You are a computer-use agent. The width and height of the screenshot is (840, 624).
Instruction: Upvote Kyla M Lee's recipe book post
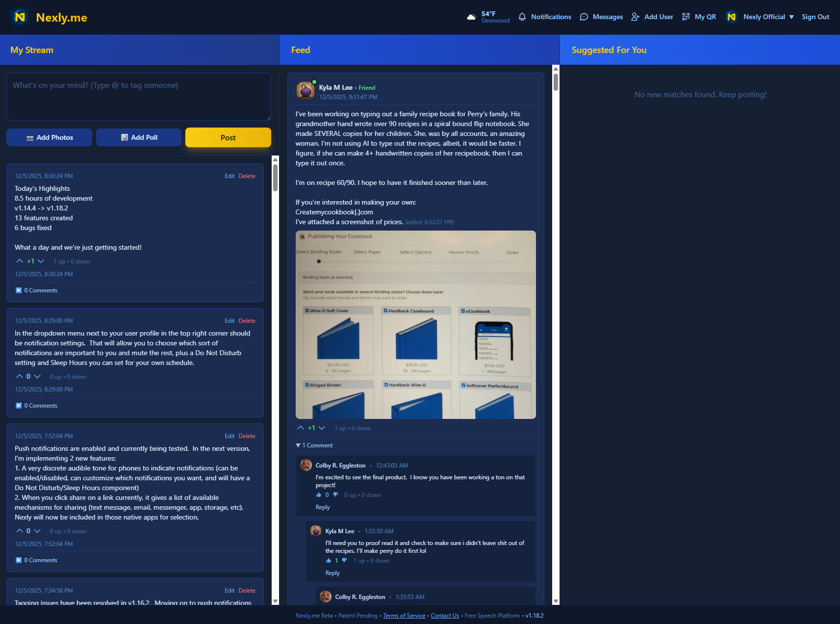point(301,428)
